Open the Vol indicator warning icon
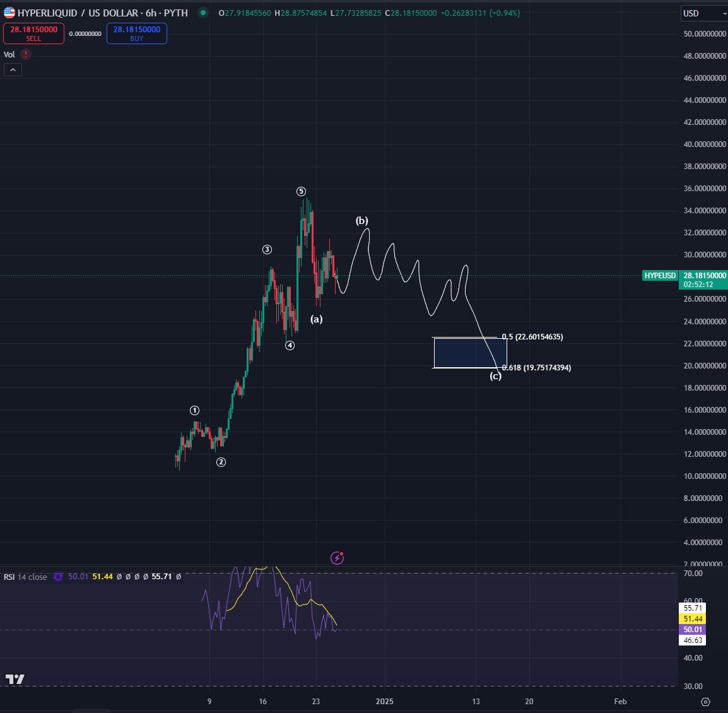Screen dimensions: 728x713 [25, 54]
